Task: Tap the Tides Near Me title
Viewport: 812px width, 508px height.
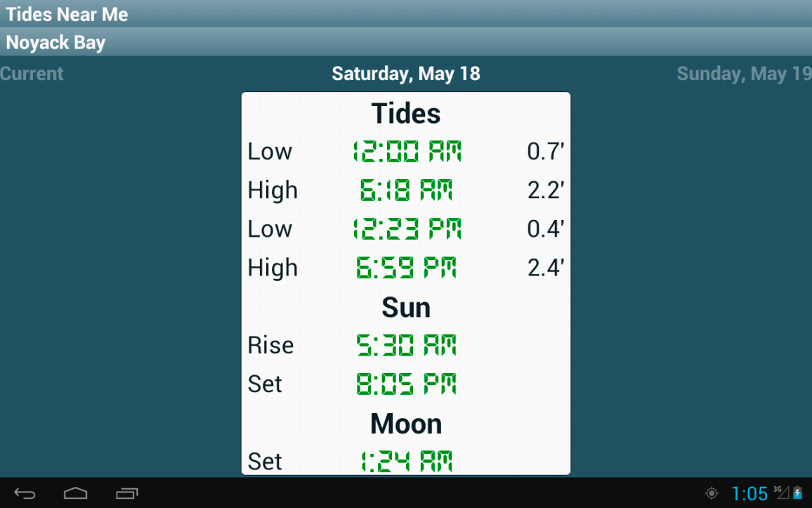Action: click(67, 14)
